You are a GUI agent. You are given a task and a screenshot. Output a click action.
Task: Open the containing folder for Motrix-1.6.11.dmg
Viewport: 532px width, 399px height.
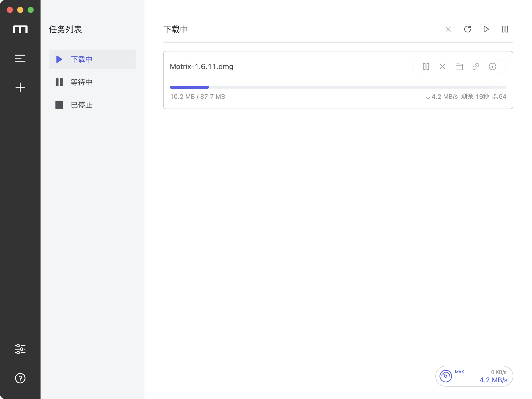pos(459,66)
